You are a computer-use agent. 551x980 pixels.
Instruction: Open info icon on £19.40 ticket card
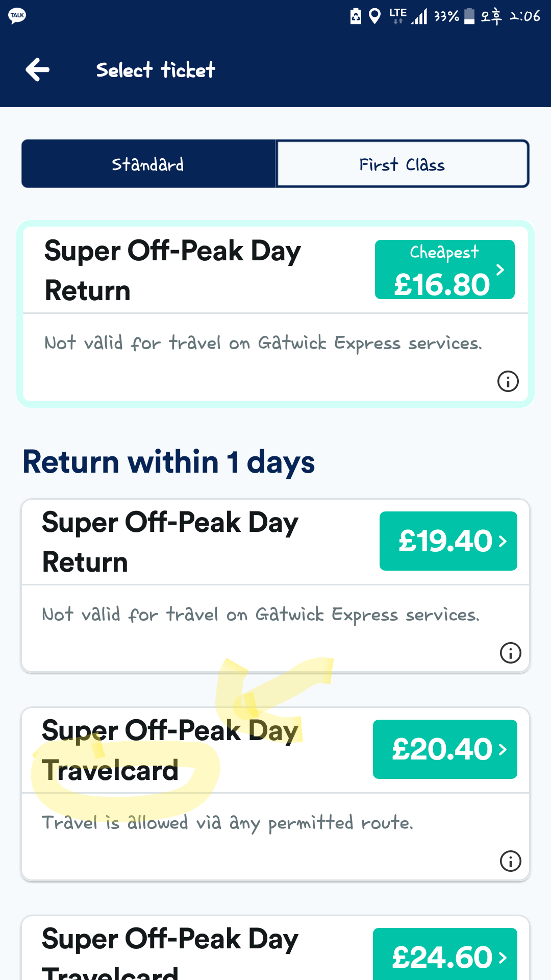pyautogui.click(x=510, y=653)
